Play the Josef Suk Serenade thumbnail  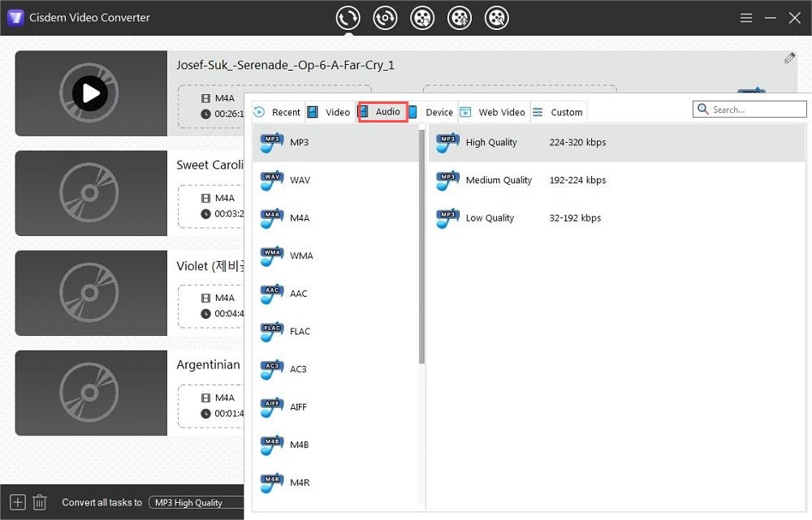click(x=90, y=94)
